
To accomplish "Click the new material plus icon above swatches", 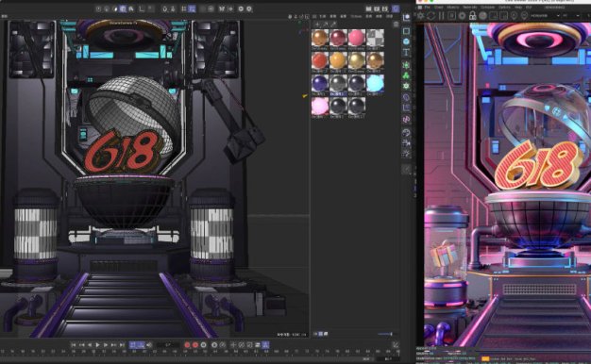I will (317, 25).
